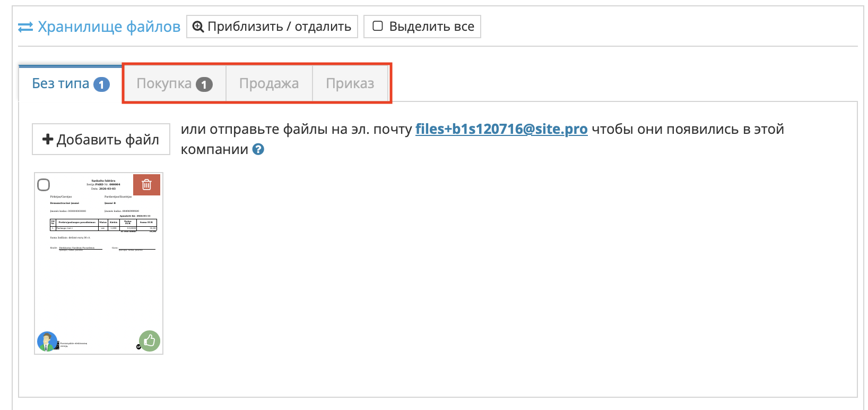The image size is (868, 410).
Task: Click the Хранилище файлов heading link
Action: [109, 27]
